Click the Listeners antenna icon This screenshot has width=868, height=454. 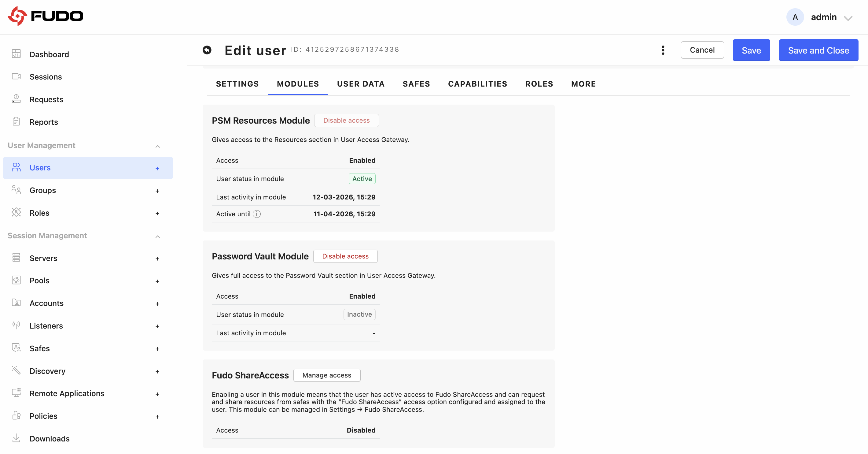pyautogui.click(x=16, y=325)
